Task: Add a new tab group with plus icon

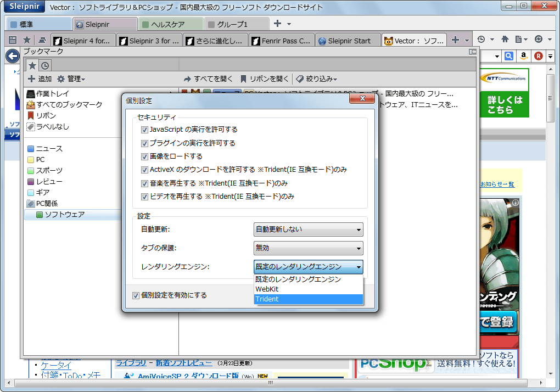Action: [277, 24]
